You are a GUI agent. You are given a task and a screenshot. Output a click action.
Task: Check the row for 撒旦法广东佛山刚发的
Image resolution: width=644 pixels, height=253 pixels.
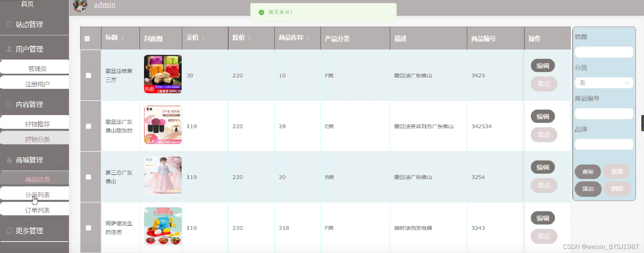click(x=88, y=126)
